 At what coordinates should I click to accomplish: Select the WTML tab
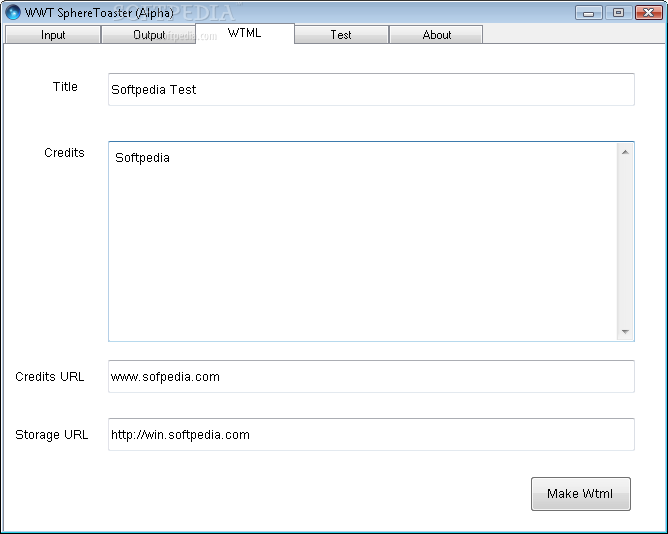point(245,33)
